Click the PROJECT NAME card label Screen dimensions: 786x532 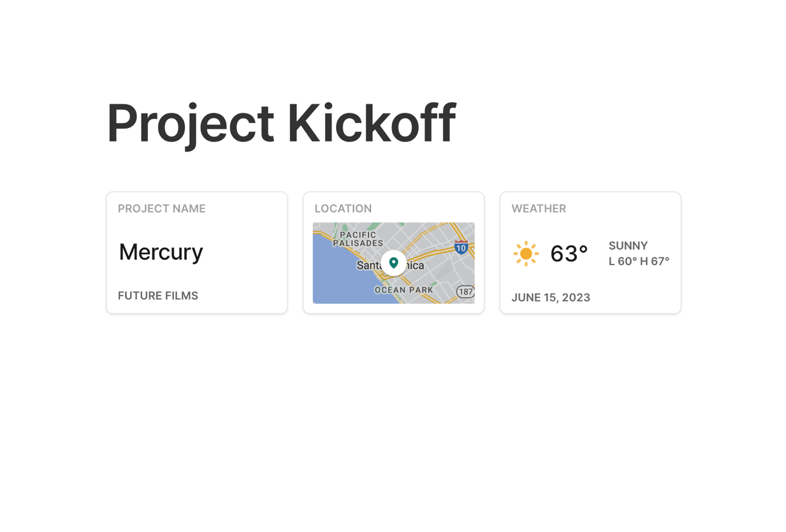click(162, 208)
